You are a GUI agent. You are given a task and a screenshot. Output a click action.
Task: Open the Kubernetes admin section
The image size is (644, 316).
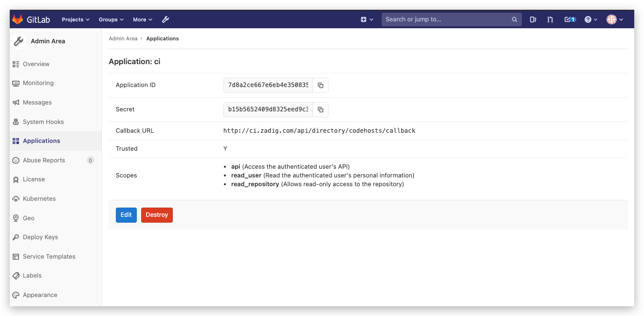[x=39, y=198]
